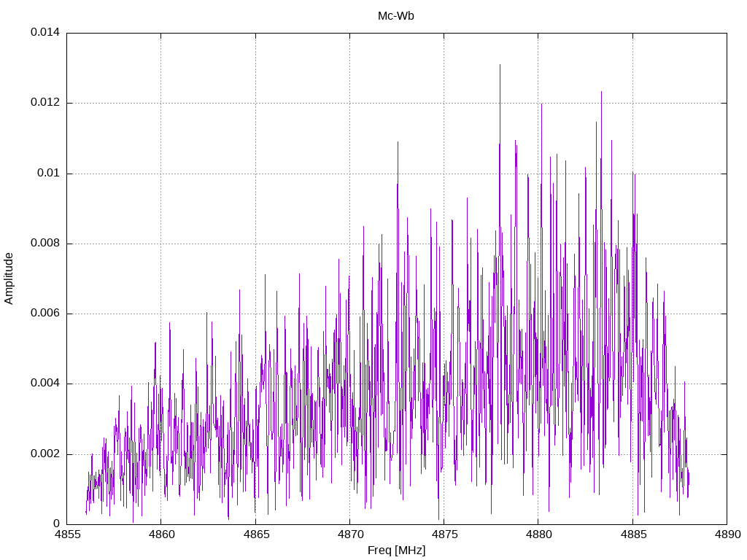Click the 0.008 y-axis tick label
747x560 pixels.
click(x=45, y=244)
